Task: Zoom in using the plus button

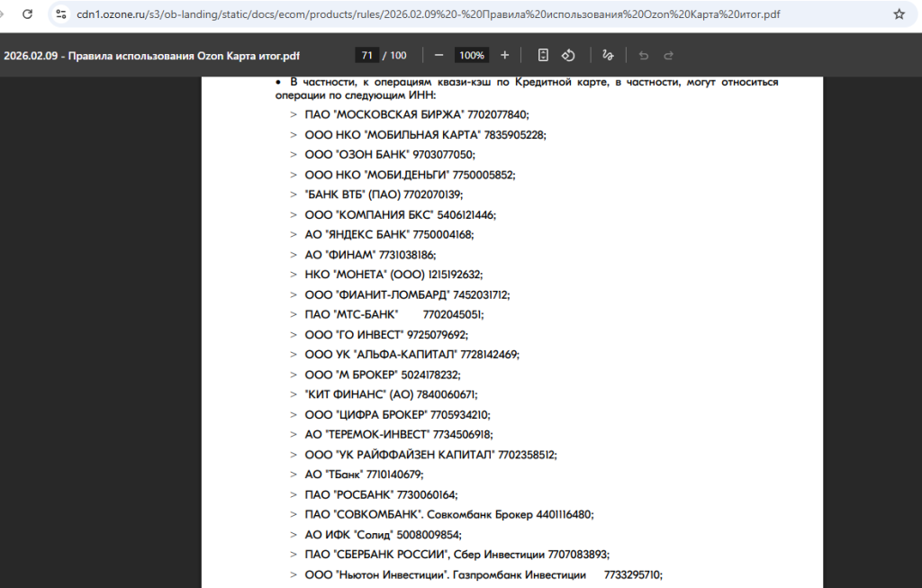Action: pos(504,55)
